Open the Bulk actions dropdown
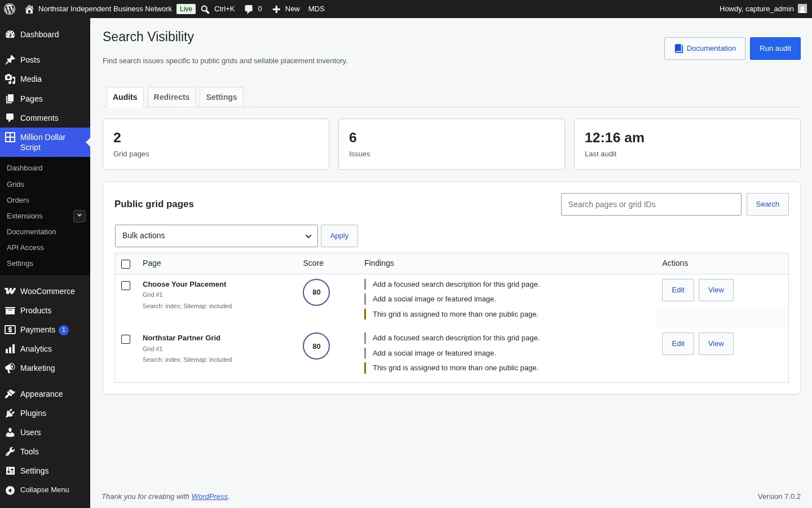This screenshot has width=812, height=508. click(217, 236)
